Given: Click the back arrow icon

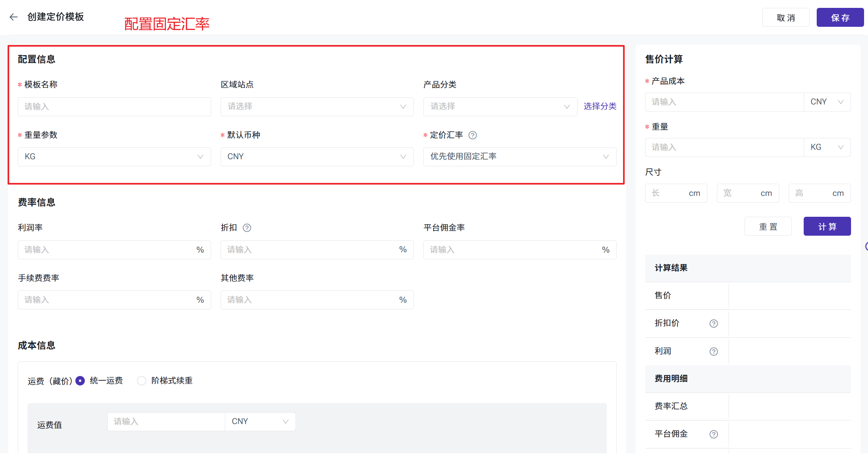Looking at the screenshot, I should [14, 17].
